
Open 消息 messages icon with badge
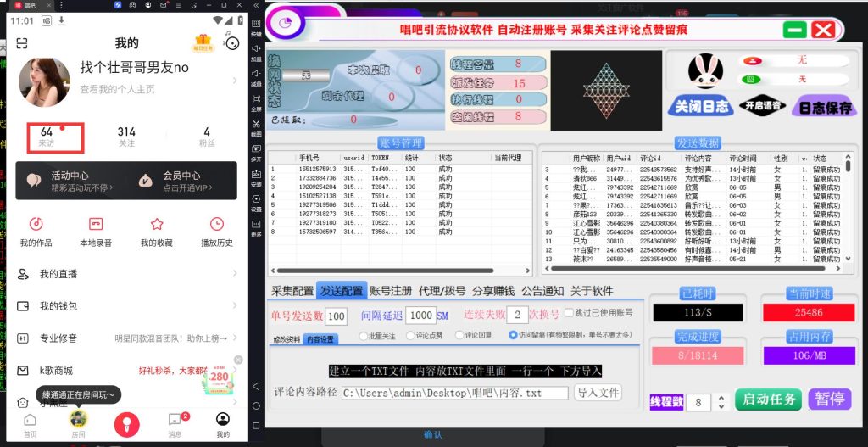(x=175, y=420)
